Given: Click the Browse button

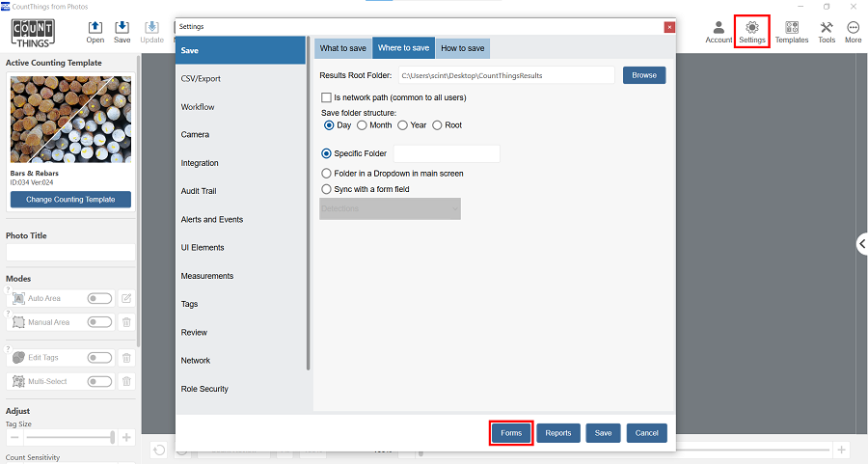Looking at the screenshot, I should [643, 75].
